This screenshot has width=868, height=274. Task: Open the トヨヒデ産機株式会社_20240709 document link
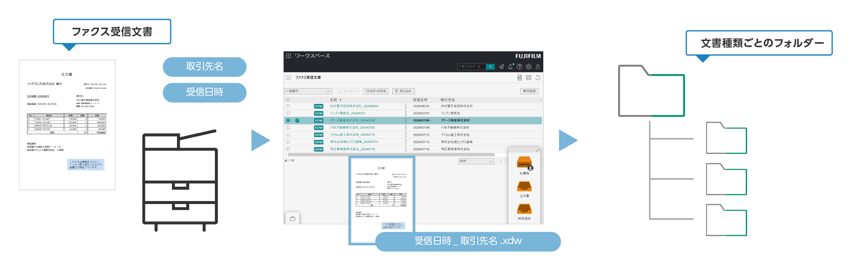coord(352,128)
